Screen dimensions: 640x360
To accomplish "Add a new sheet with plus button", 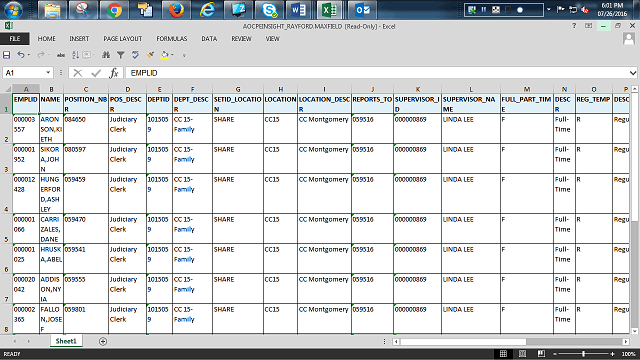I will [x=103, y=341].
